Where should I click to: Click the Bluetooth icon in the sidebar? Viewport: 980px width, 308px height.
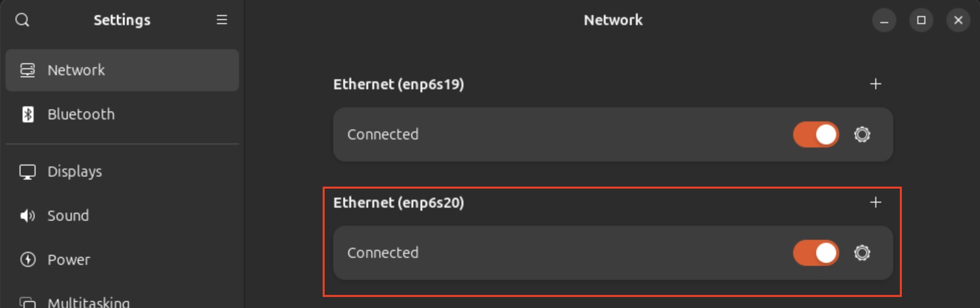pyautogui.click(x=28, y=114)
